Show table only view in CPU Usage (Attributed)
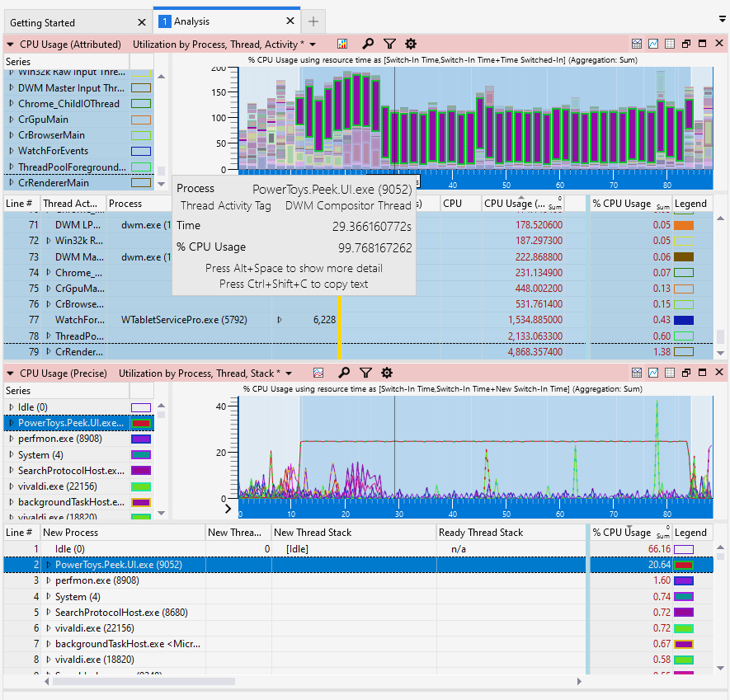 [x=670, y=44]
